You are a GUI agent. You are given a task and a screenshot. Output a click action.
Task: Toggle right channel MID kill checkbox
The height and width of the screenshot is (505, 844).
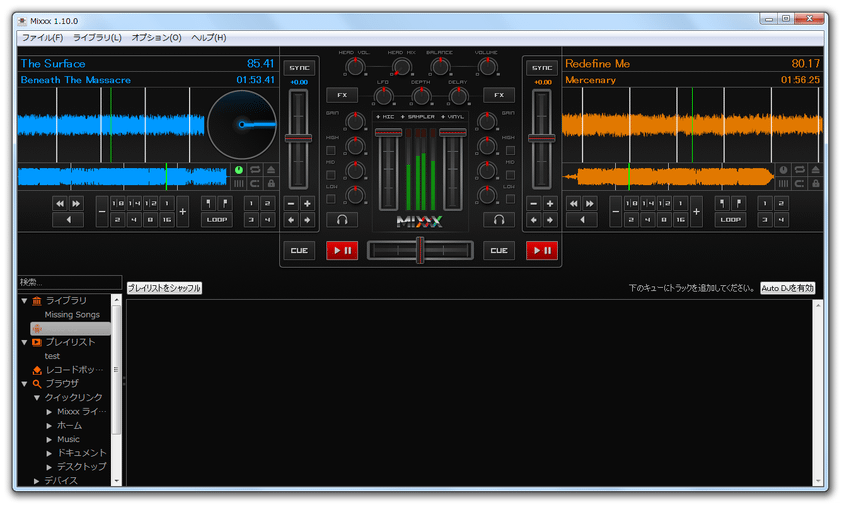pos(510,175)
